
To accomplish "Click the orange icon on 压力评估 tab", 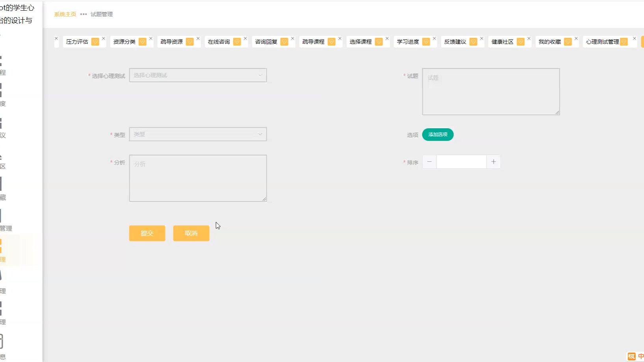I will click(95, 42).
